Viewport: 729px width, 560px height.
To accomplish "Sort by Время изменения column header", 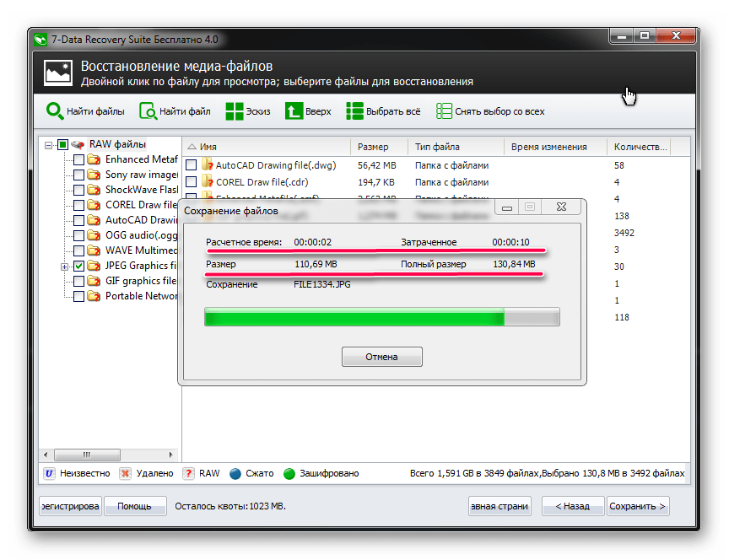I will pos(555,147).
